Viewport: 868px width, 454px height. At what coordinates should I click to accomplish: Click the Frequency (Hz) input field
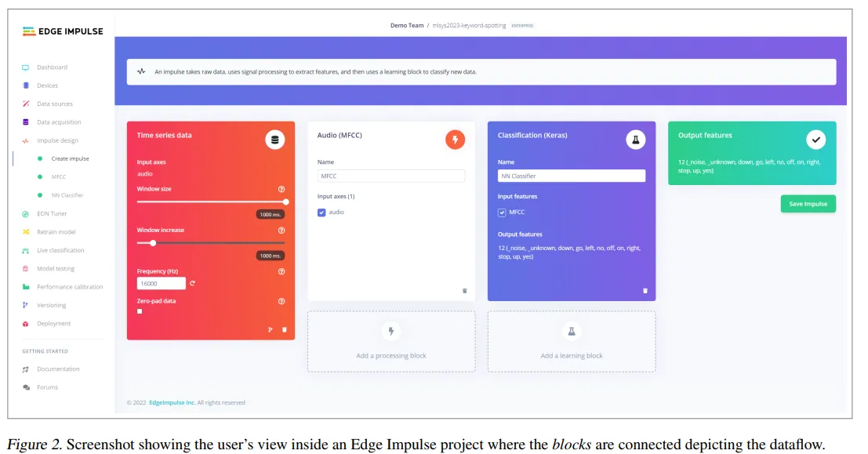161,284
